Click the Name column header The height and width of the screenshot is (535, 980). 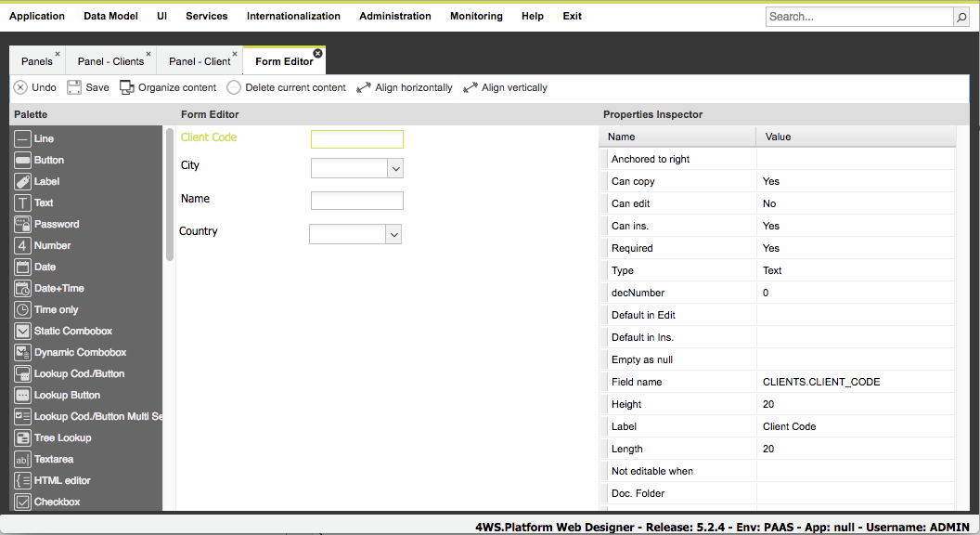[677, 137]
